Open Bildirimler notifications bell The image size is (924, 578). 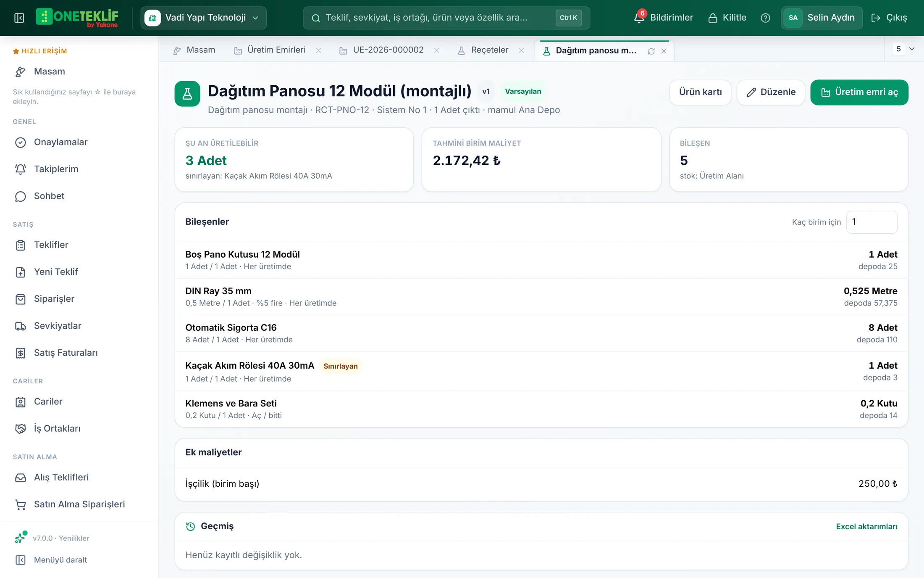point(664,18)
